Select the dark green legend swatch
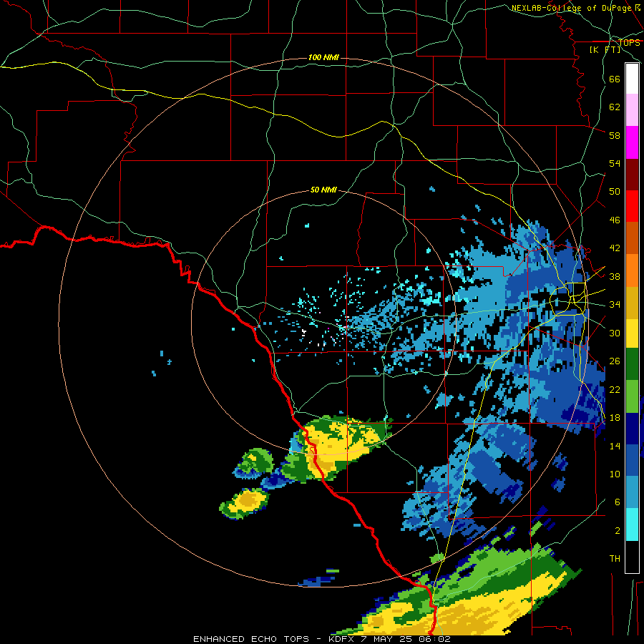This screenshot has height=644, width=644. click(632, 364)
